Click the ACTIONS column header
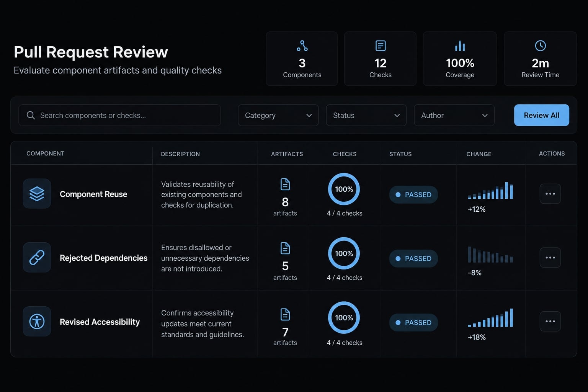The height and width of the screenshot is (392, 588). tap(552, 154)
